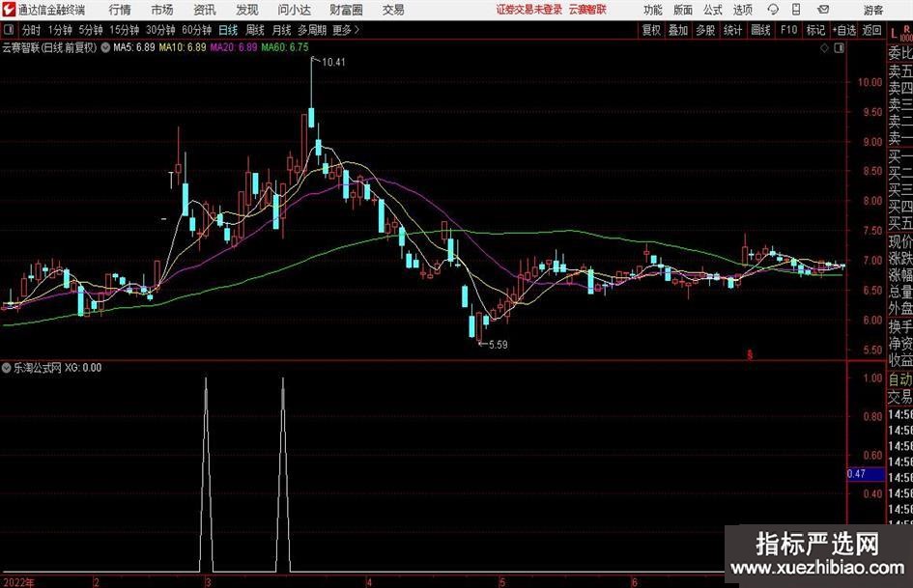Click the month 4 marker on time axis
Screen dimensions: 913x588
368,582
